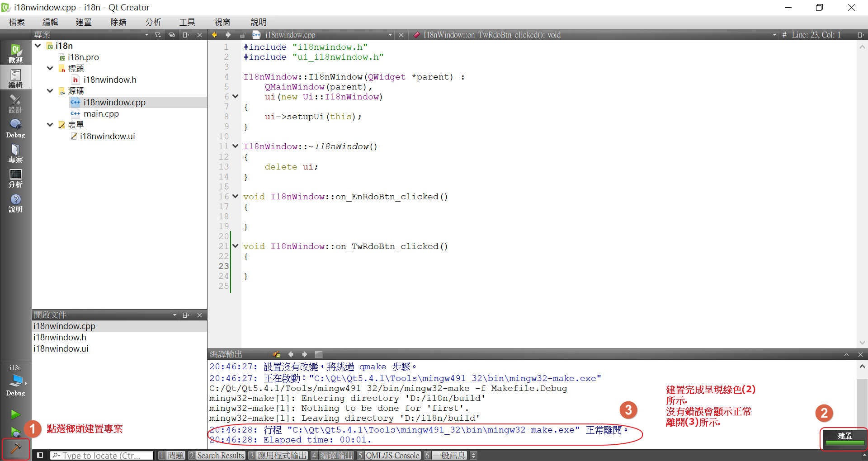Image resolution: width=868 pixels, height=461 pixels.
Task: Open the Help (說明) mode
Action: 15,202
